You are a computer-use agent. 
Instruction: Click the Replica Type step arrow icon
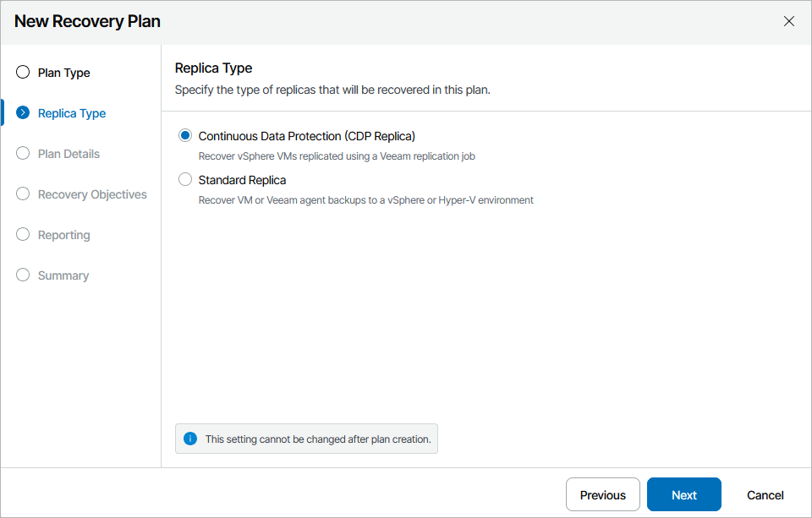tap(23, 113)
